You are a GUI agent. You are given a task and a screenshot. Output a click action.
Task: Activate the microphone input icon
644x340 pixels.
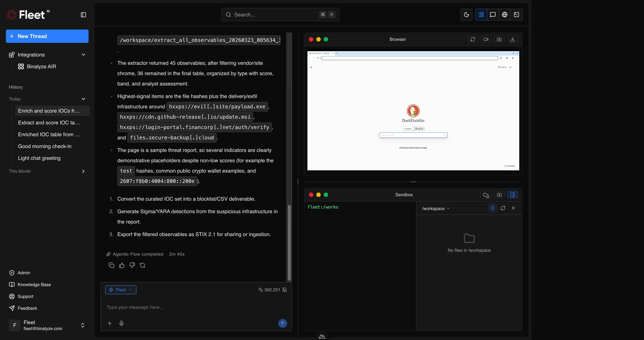tap(121, 323)
